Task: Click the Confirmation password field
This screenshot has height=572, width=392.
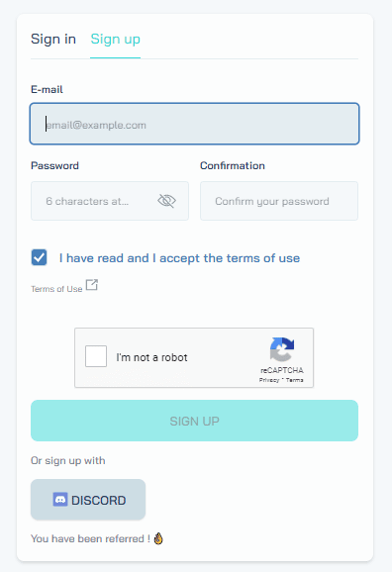Action: pyautogui.click(x=279, y=201)
